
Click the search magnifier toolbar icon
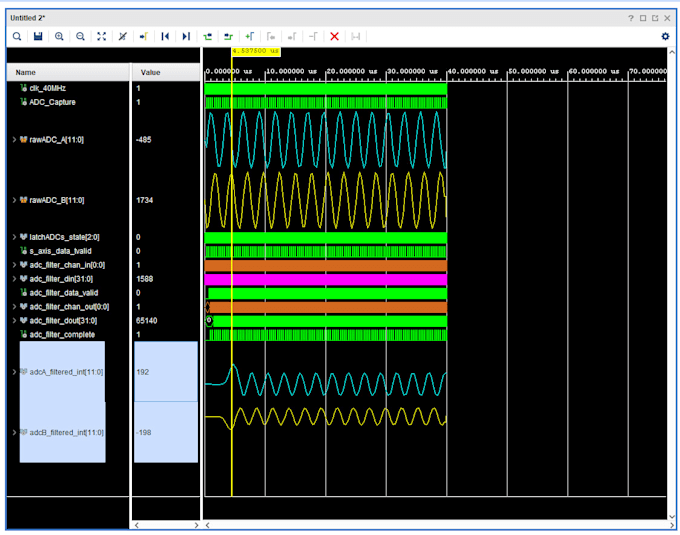[17, 36]
